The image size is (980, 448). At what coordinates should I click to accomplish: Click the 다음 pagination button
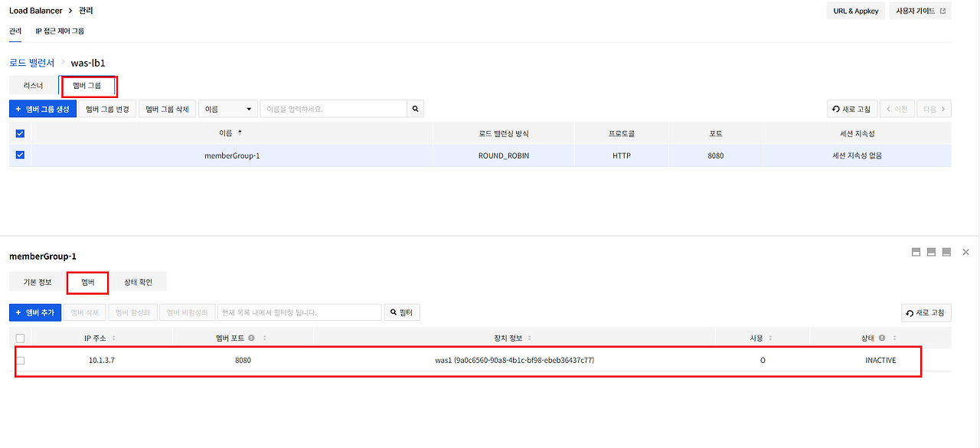pos(934,110)
